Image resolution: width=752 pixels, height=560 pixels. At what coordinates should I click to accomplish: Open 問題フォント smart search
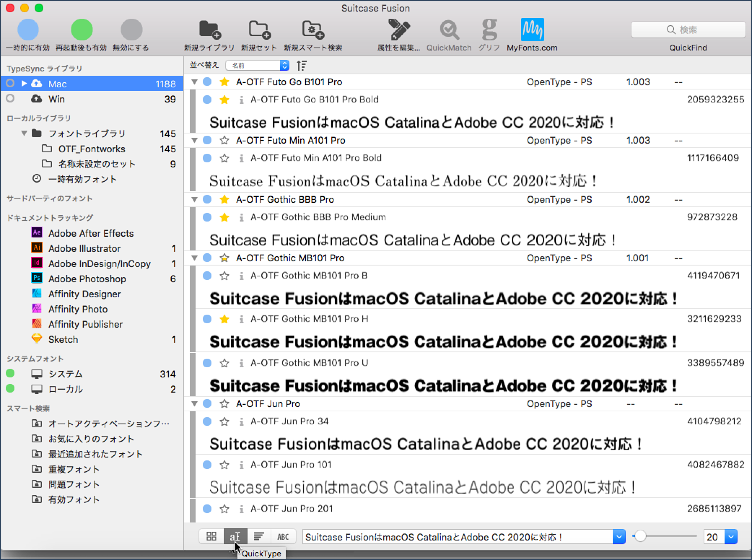point(74,484)
